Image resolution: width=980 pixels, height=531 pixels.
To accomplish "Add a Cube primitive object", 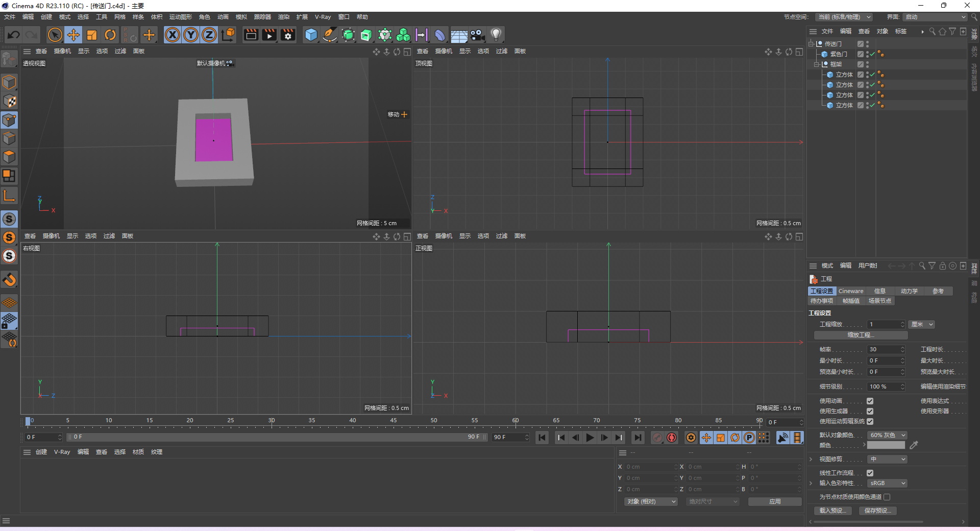I will pos(311,35).
